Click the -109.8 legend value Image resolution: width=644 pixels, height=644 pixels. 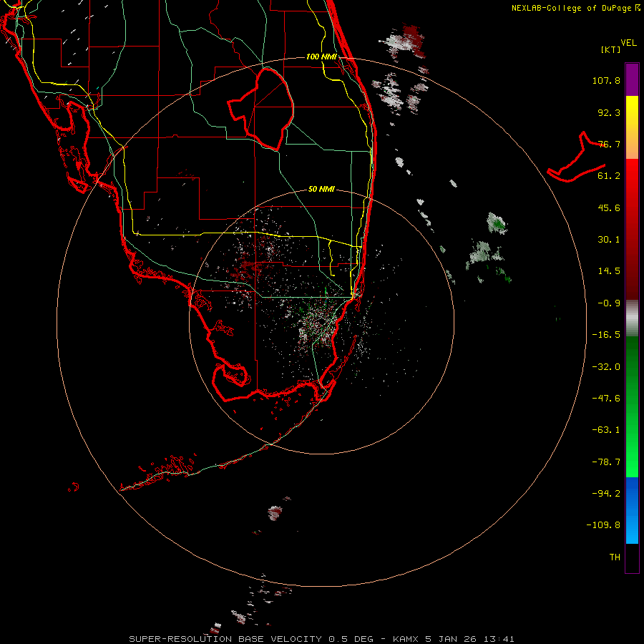click(603, 525)
